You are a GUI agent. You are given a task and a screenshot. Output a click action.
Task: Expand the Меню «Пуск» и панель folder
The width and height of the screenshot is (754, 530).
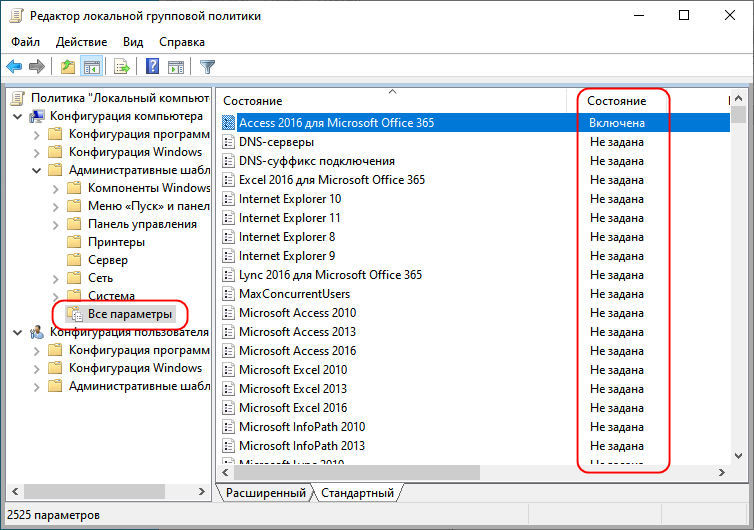pyautogui.click(x=55, y=207)
